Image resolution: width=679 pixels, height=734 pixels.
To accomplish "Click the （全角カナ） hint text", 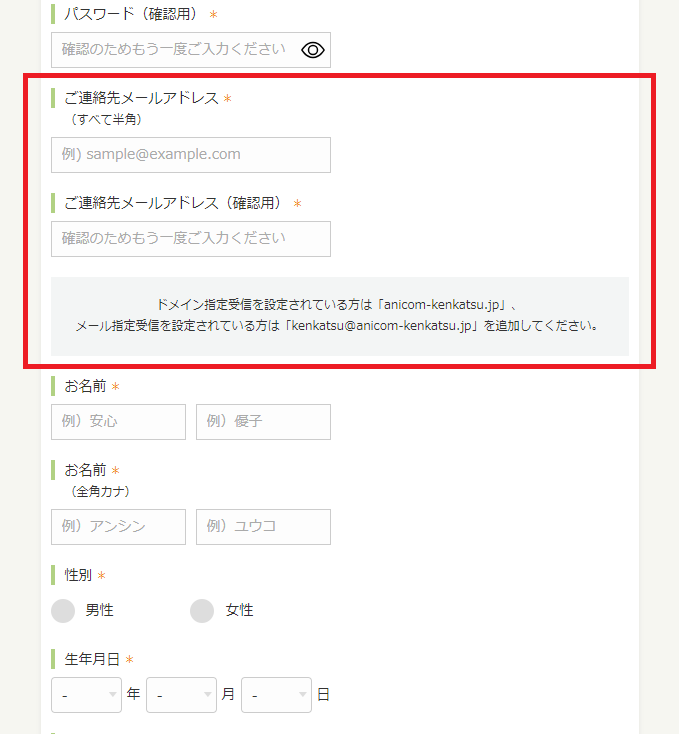I will [100, 492].
